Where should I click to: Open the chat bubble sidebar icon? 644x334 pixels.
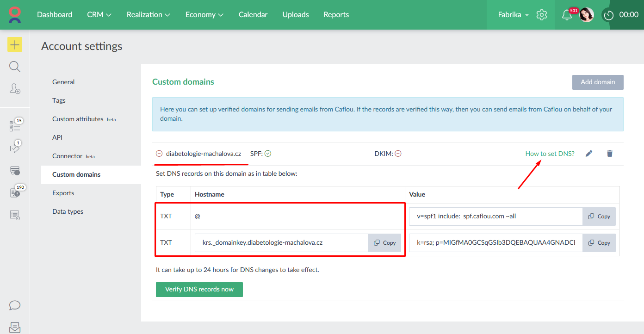tap(15, 305)
